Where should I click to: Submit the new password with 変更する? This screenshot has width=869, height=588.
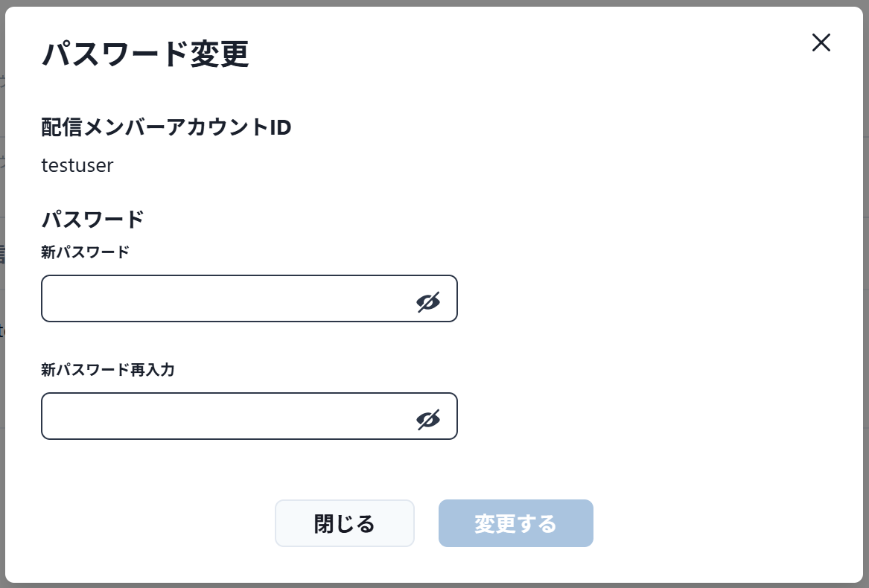515,523
